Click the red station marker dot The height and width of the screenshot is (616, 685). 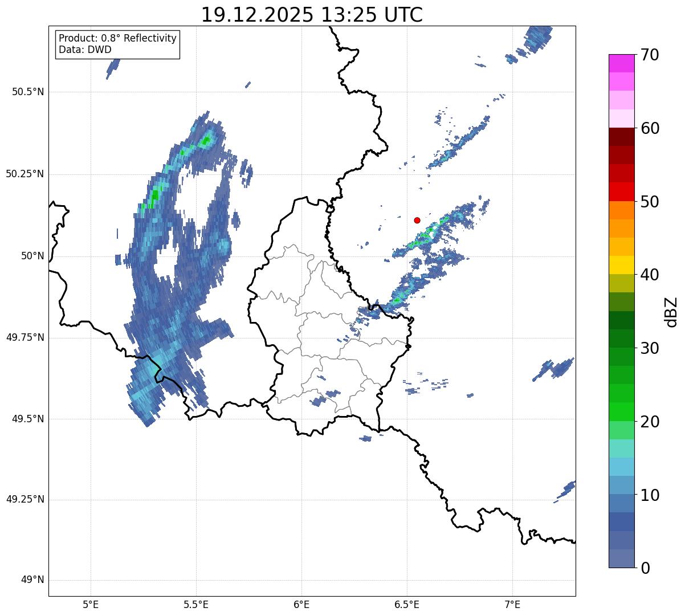click(x=417, y=220)
